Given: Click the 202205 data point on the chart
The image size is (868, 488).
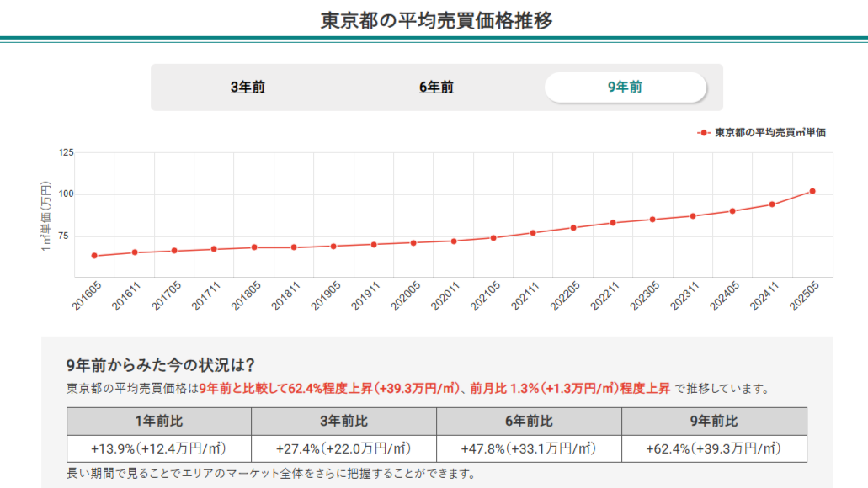Looking at the screenshot, I should point(573,228).
